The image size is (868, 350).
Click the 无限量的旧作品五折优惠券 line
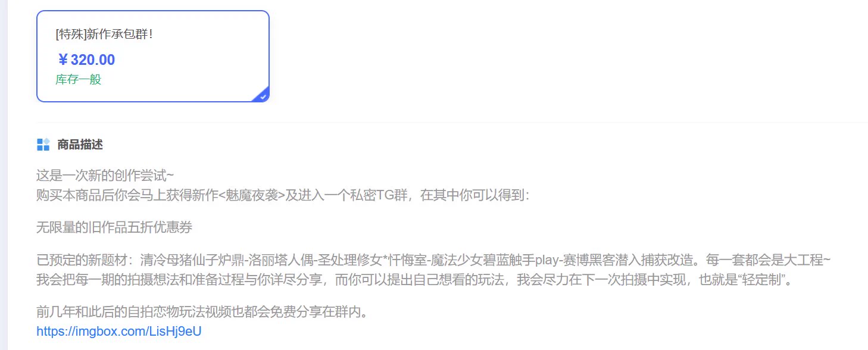click(x=114, y=227)
